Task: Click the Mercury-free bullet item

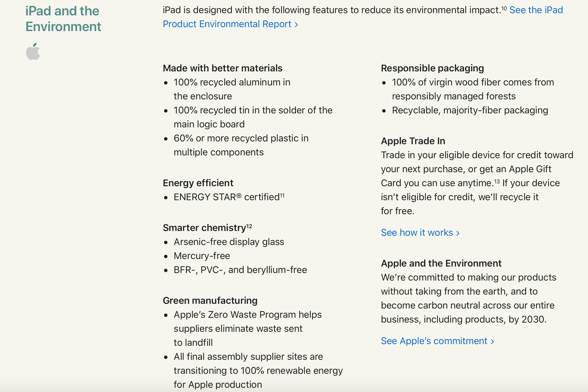Action: pos(202,256)
